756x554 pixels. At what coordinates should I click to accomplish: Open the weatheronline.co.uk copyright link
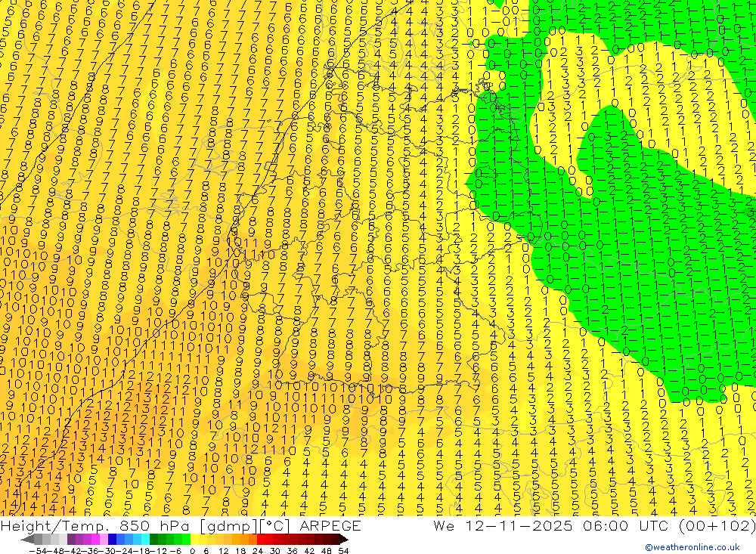tap(692, 547)
